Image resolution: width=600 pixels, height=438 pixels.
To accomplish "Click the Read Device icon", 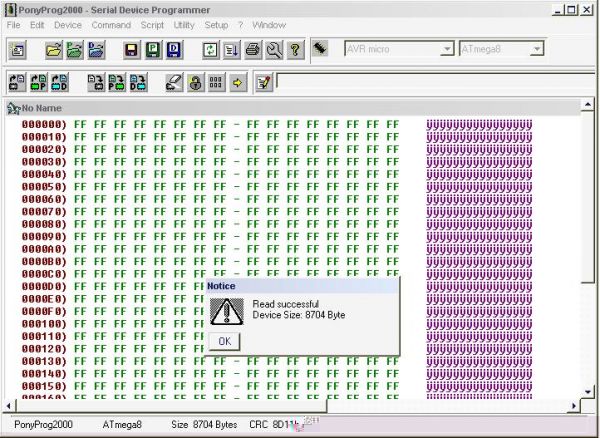I will [x=18, y=83].
